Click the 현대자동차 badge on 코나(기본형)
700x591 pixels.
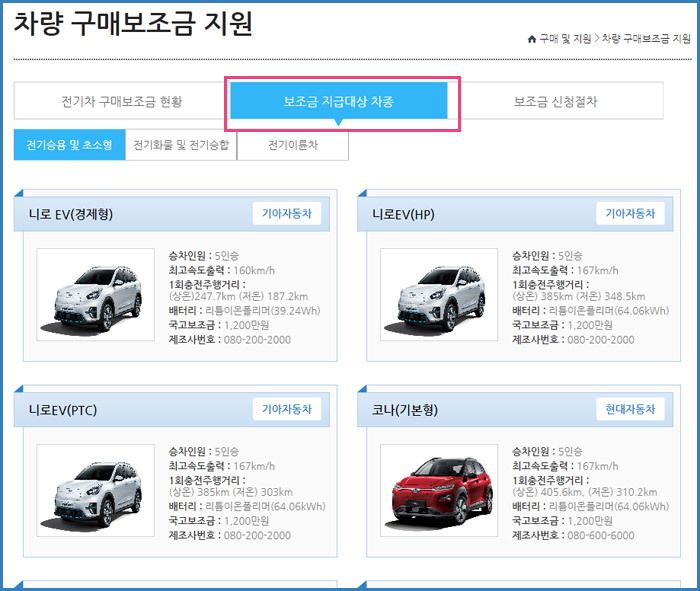pos(630,409)
